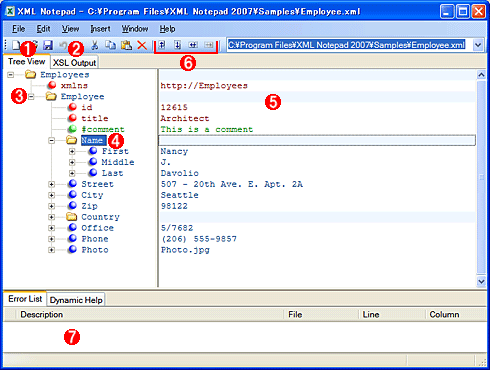The width and height of the screenshot is (490, 370).
Task: Click the value "This is a comment"
Action: pyautogui.click(x=207, y=129)
